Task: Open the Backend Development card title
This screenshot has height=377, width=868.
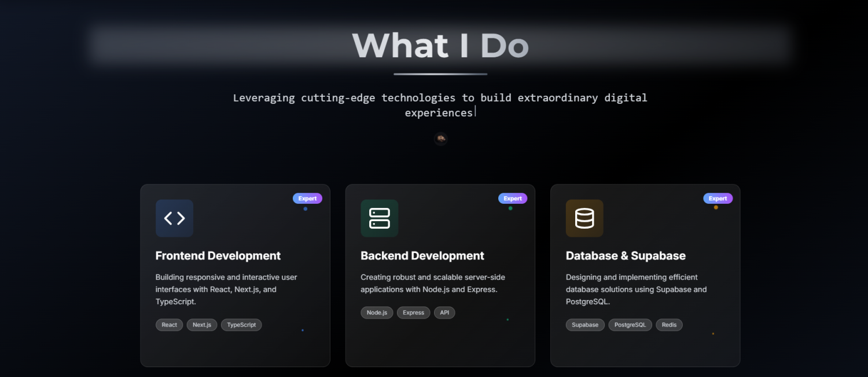Action: (422, 256)
